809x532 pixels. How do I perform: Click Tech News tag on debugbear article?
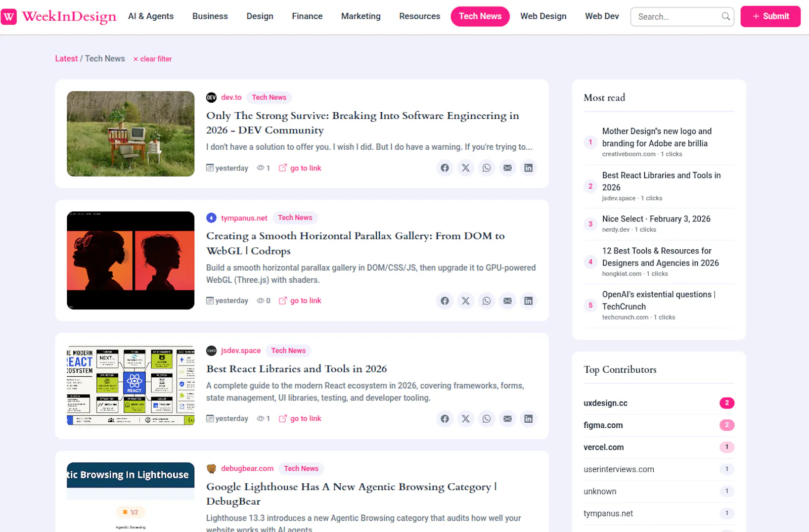click(x=301, y=469)
